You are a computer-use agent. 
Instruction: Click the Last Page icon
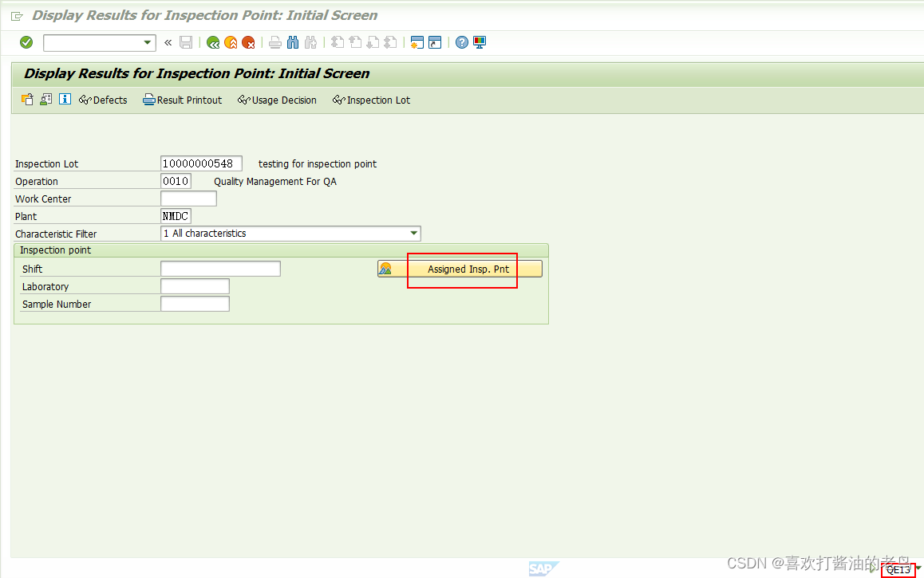coord(390,42)
